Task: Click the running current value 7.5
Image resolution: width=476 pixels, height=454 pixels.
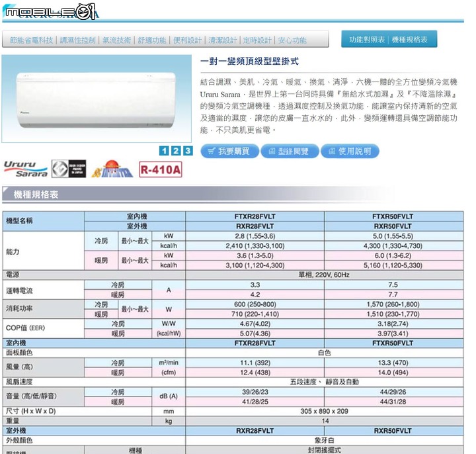Action: (x=393, y=285)
